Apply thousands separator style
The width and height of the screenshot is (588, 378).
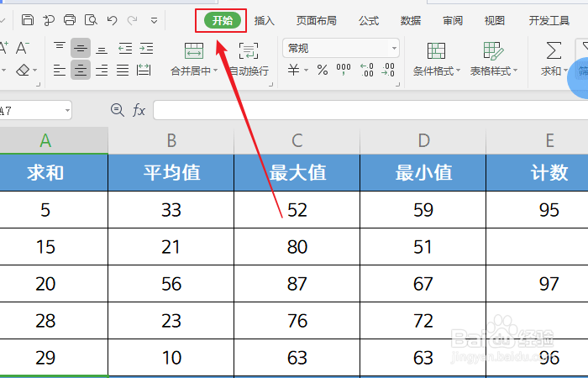pos(344,70)
